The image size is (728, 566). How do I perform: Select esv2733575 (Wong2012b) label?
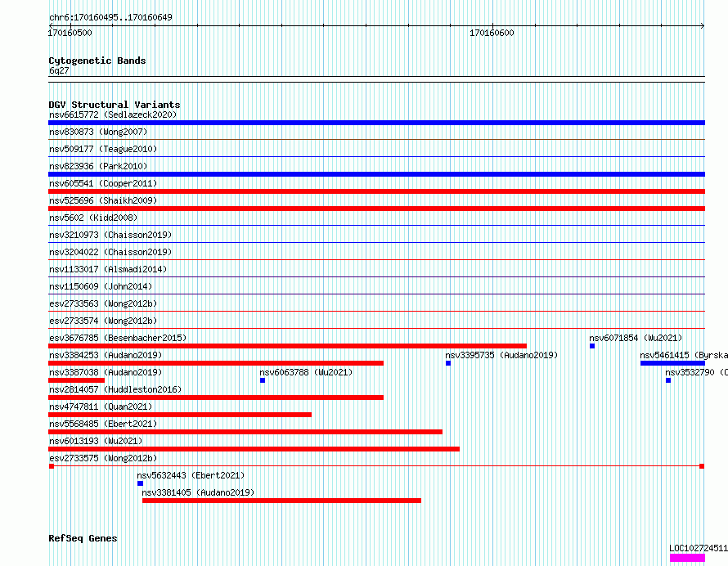(103, 458)
